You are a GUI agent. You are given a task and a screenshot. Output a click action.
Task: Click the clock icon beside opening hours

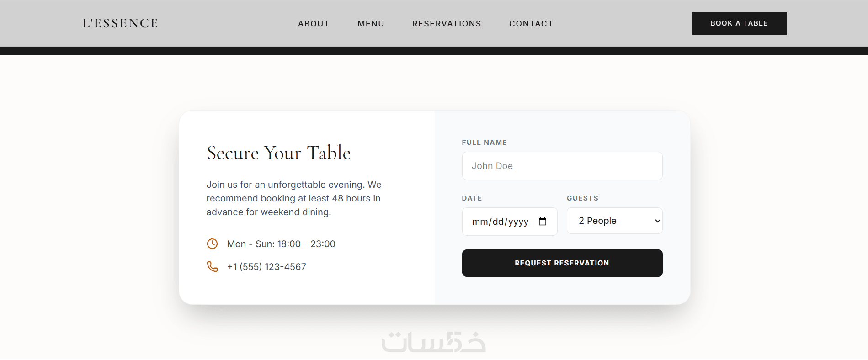212,244
